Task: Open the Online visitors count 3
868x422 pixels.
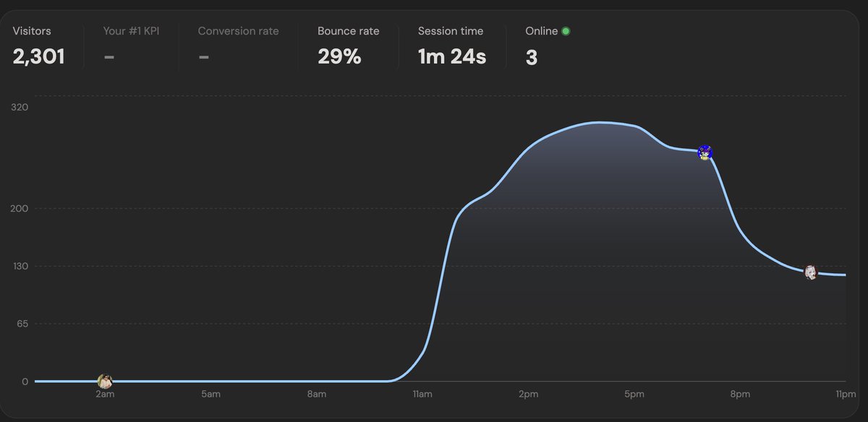Action: (x=548, y=47)
